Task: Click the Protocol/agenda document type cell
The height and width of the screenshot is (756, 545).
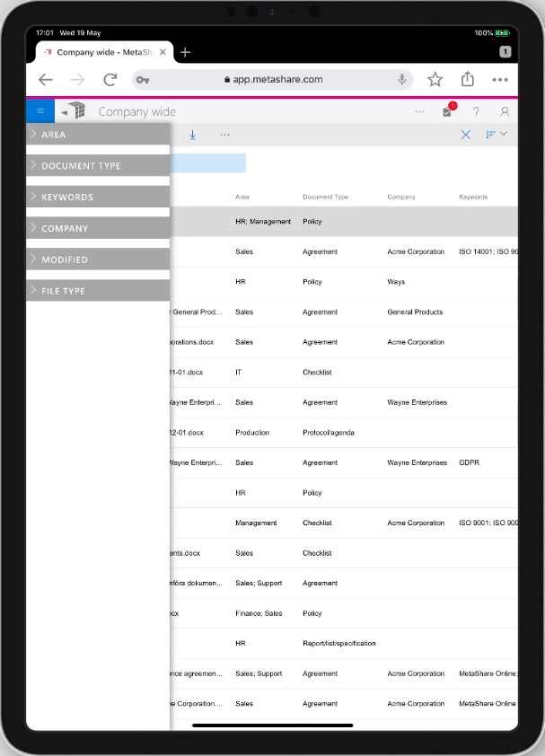Action: tap(329, 433)
